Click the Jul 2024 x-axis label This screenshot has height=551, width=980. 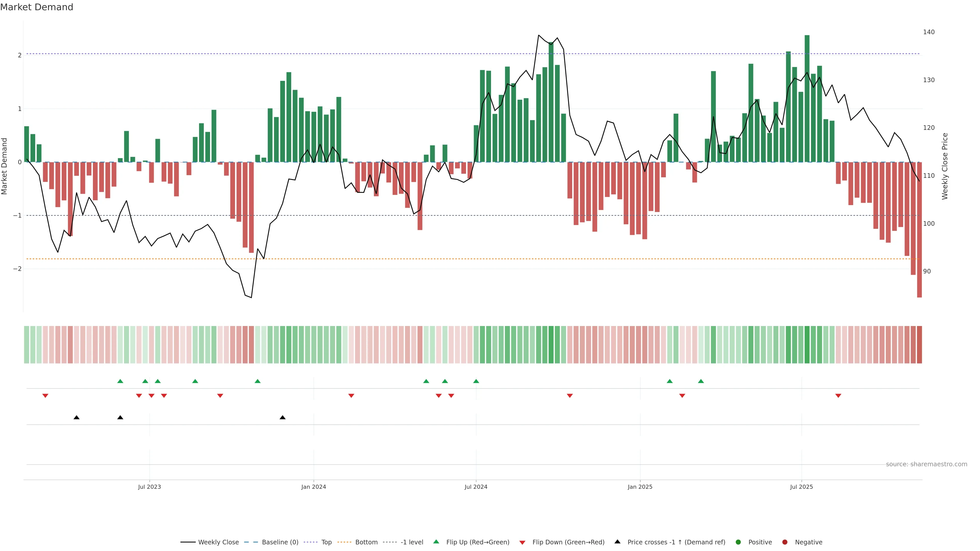pyautogui.click(x=475, y=487)
